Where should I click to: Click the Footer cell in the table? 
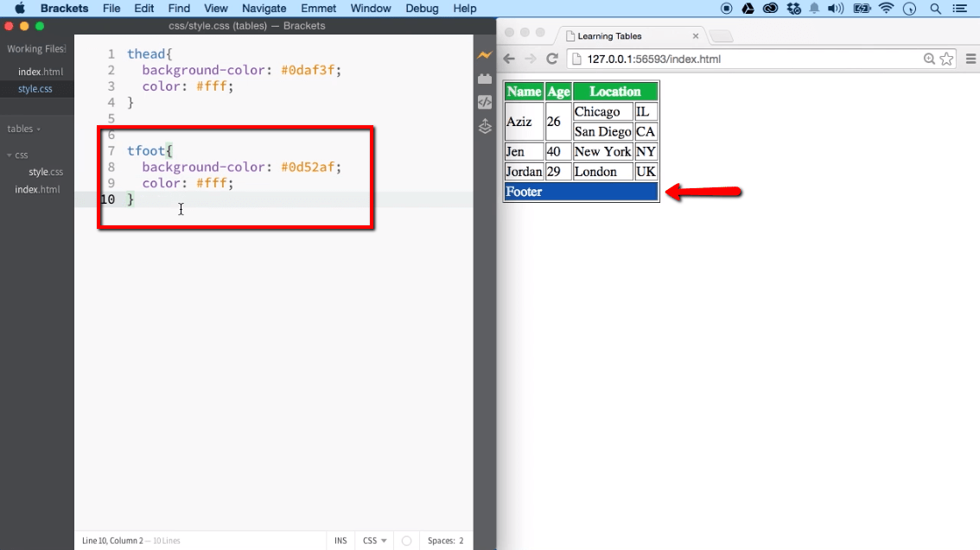pyautogui.click(x=582, y=192)
